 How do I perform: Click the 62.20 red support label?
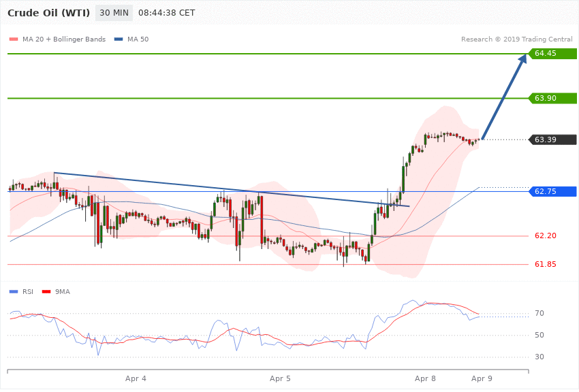coord(546,235)
